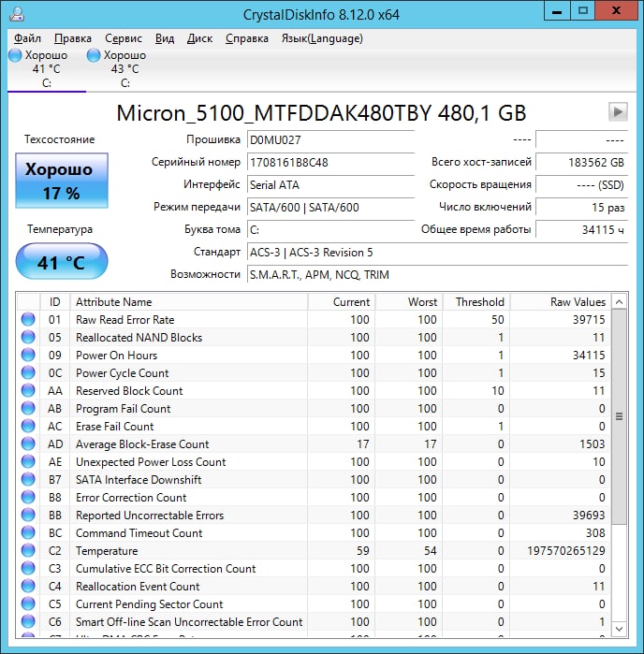Screen dimensions: 644x654
Task: Click blue status icon for Reserved Block Count
Action: pyautogui.click(x=28, y=390)
